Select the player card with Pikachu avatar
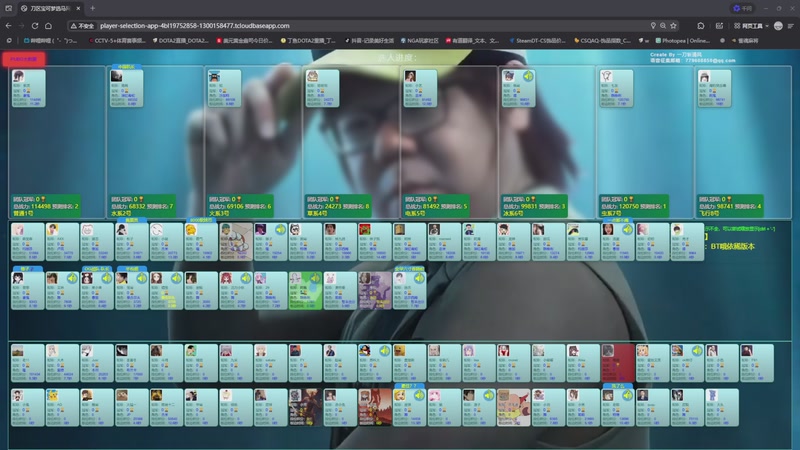800x450 pixels. tap(62, 407)
